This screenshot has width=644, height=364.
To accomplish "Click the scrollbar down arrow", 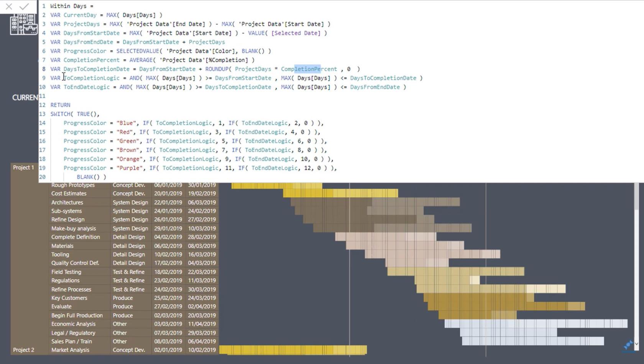I will 637,344.
